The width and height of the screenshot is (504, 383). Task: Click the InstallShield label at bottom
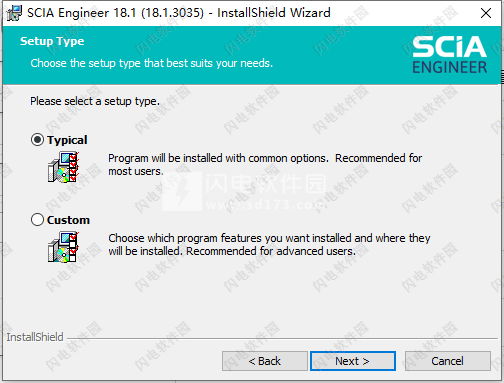point(35,337)
